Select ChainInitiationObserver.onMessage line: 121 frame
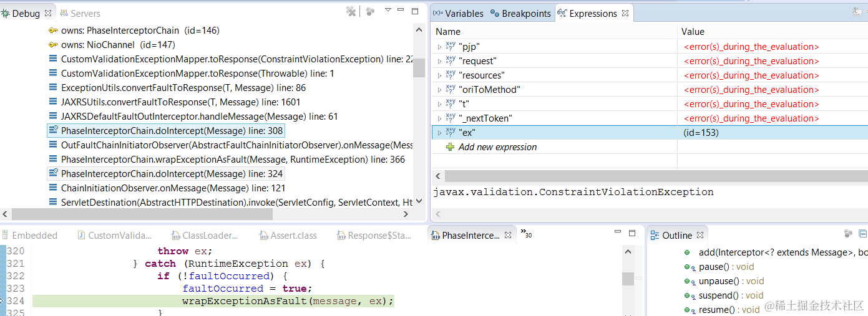Viewport: 868px width, 316px height. (167, 188)
